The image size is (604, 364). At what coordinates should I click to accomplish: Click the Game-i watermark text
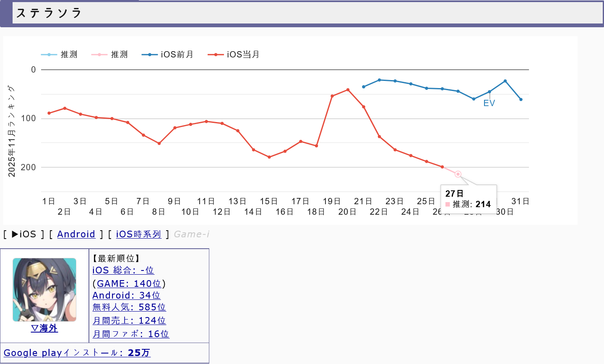tap(192, 234)
